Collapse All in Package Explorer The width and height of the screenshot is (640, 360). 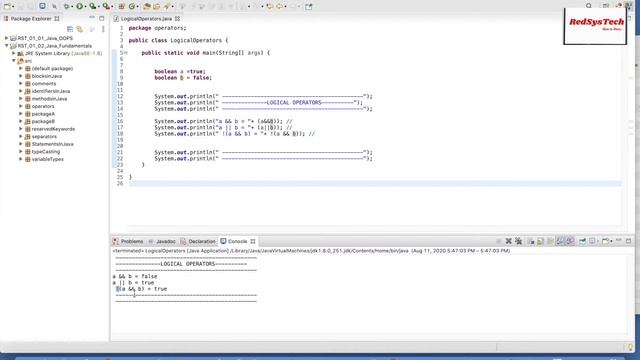point(70,29)
